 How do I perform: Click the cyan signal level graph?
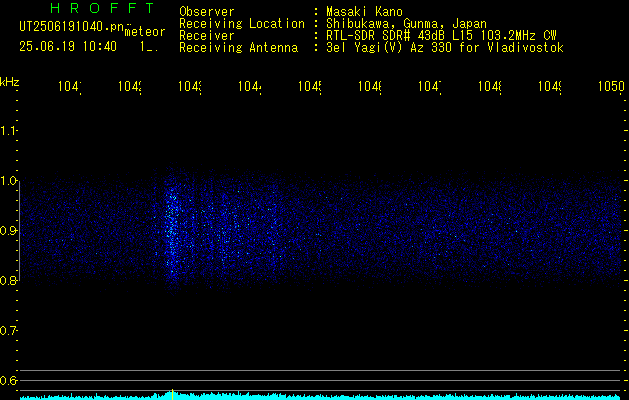(321, 396)
